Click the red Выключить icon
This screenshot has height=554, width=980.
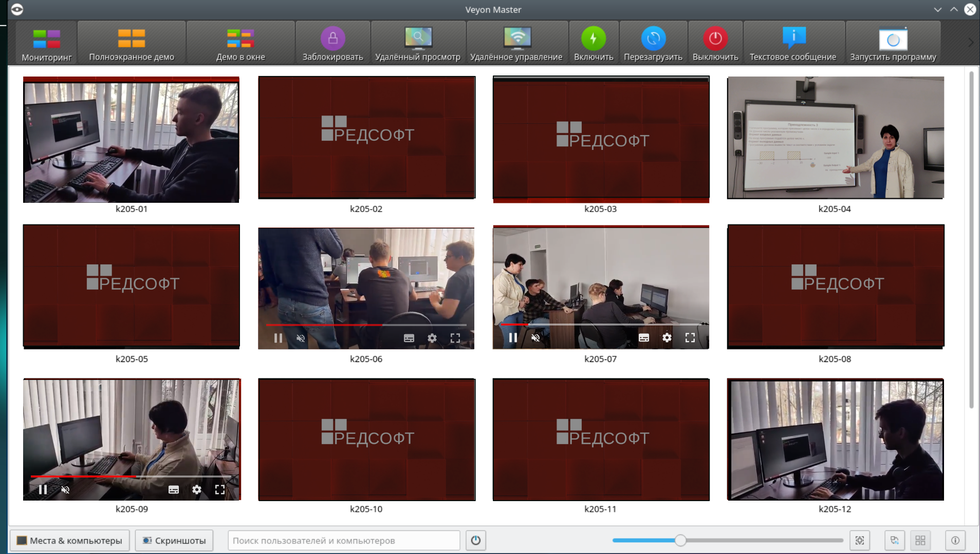715,38
